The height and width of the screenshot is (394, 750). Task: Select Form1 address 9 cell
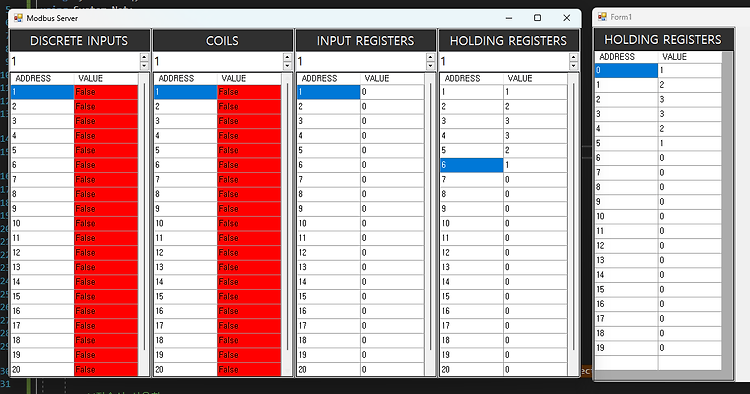point(626,202)
